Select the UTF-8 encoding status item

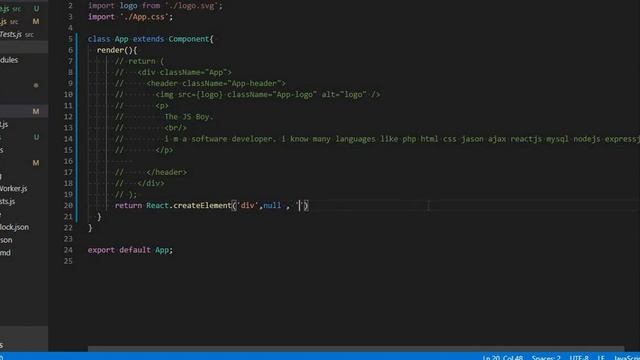coord(579,358)
